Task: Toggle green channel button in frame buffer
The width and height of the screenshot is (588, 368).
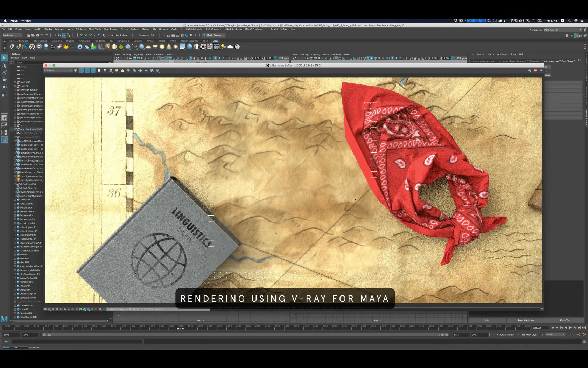Action: [87, 70]
